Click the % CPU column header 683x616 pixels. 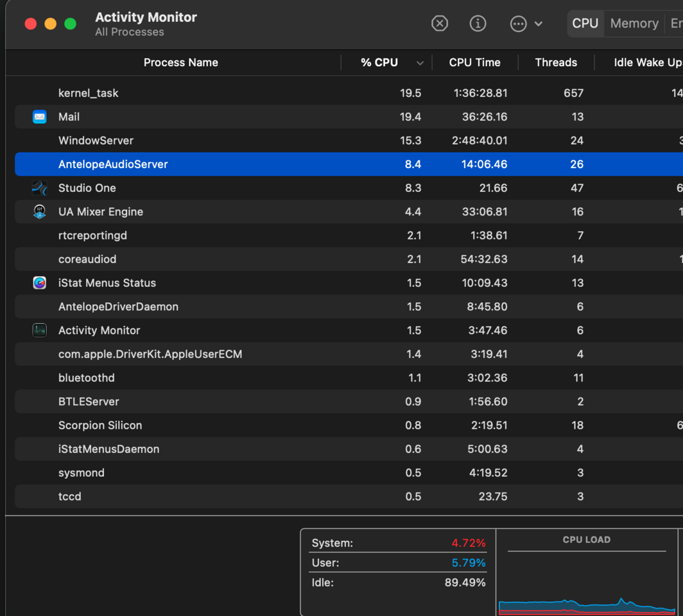point(379,63)
